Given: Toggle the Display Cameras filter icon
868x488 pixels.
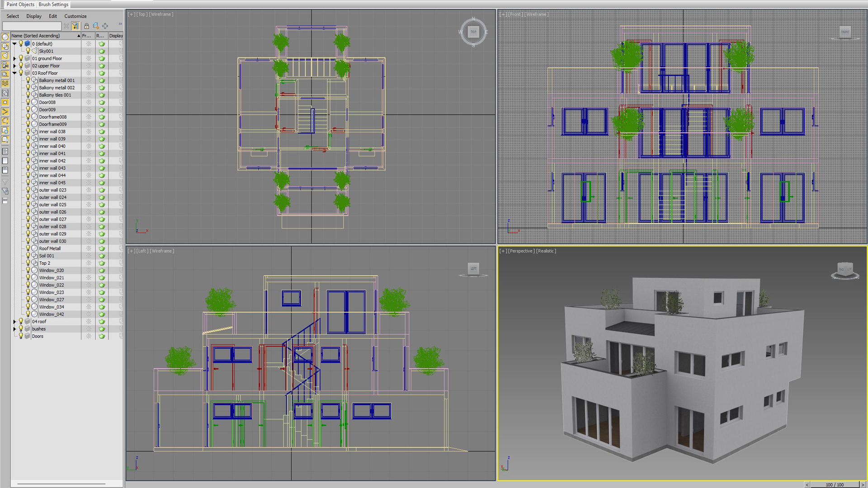Looking at the screenshot, I should (5, 65).
